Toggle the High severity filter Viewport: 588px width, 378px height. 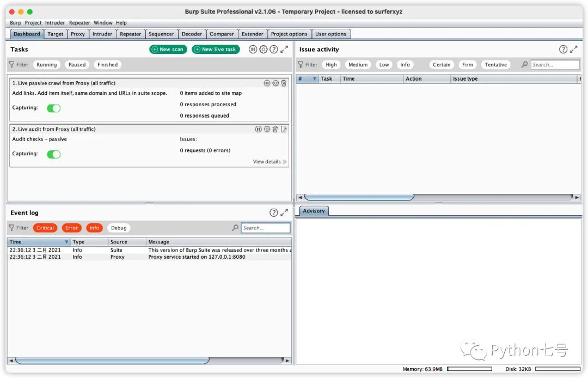(x=331, y=64)
